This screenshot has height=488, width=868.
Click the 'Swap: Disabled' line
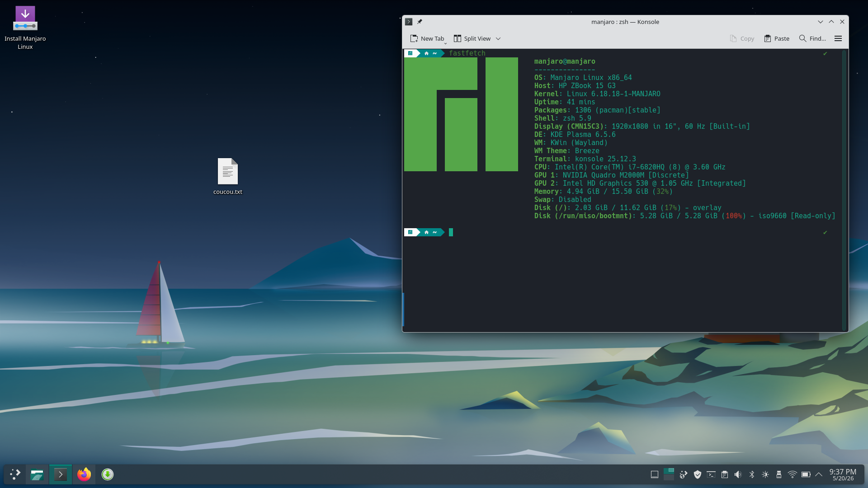coord(563,200)
